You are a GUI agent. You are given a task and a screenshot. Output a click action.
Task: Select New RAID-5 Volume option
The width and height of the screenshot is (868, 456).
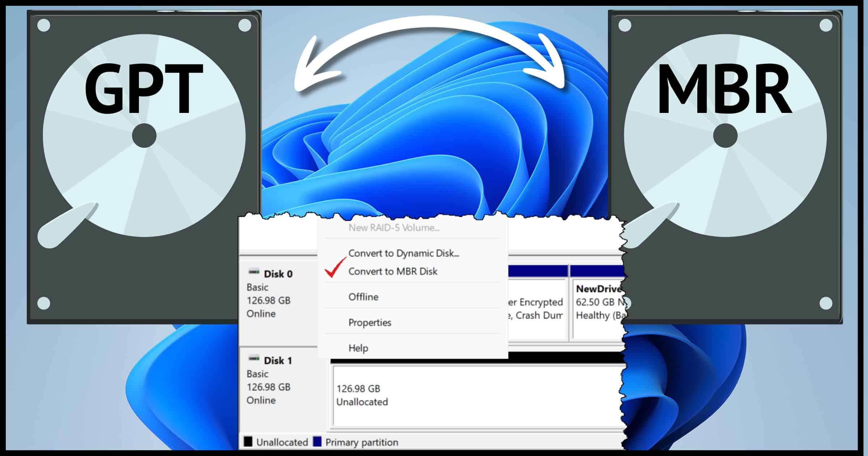pos(394,227)
